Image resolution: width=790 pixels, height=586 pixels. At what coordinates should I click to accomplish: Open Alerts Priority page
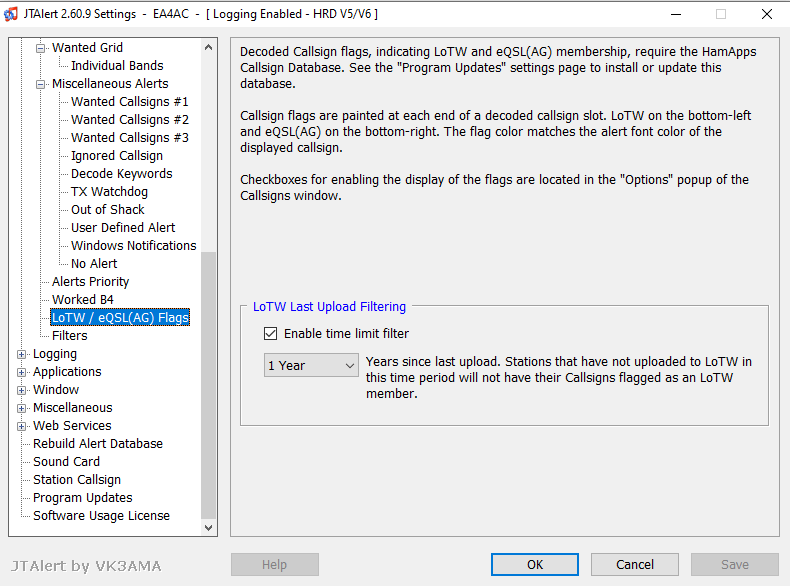[90, 282]
